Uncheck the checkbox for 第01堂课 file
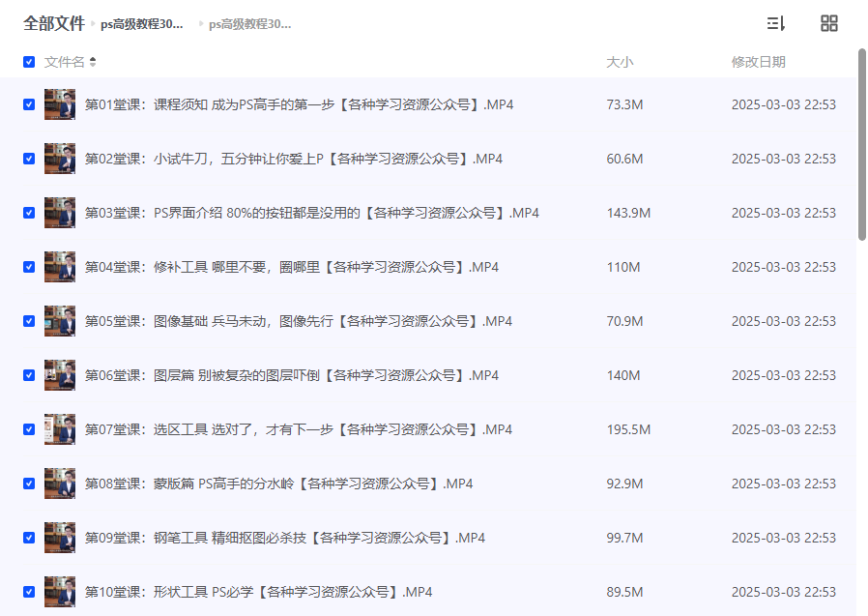 (x=29, y=104)
